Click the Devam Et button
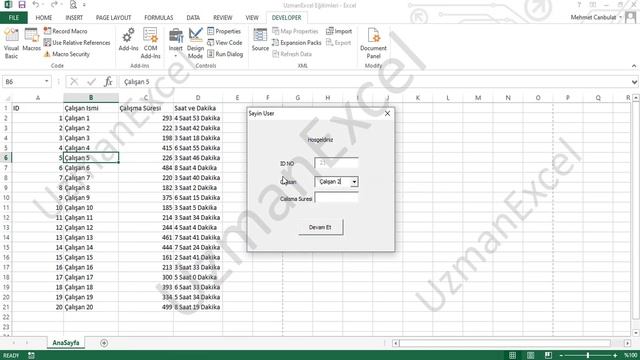Viewport: 640px width, 360px height. pyautogui.click(x=320, y=227)
